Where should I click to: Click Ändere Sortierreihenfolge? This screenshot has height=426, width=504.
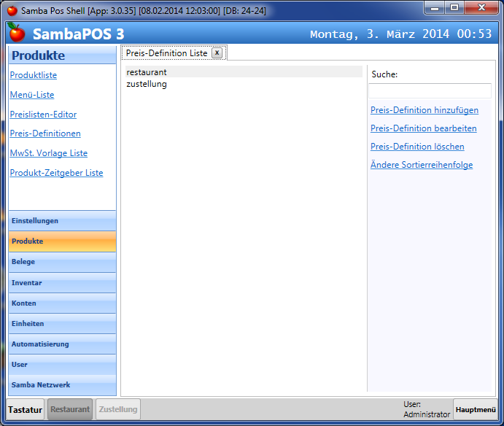[x=422, y=165]
